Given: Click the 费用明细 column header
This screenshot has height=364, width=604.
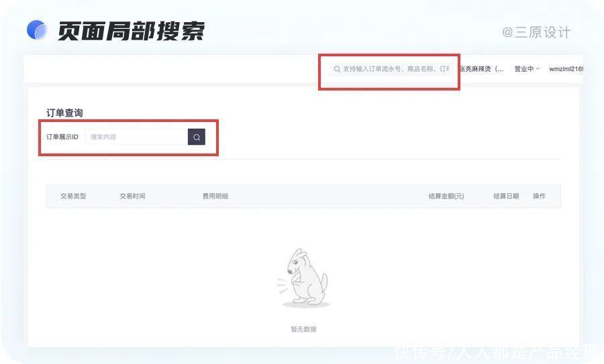Looking at the screenshot, I should point(215,196).
